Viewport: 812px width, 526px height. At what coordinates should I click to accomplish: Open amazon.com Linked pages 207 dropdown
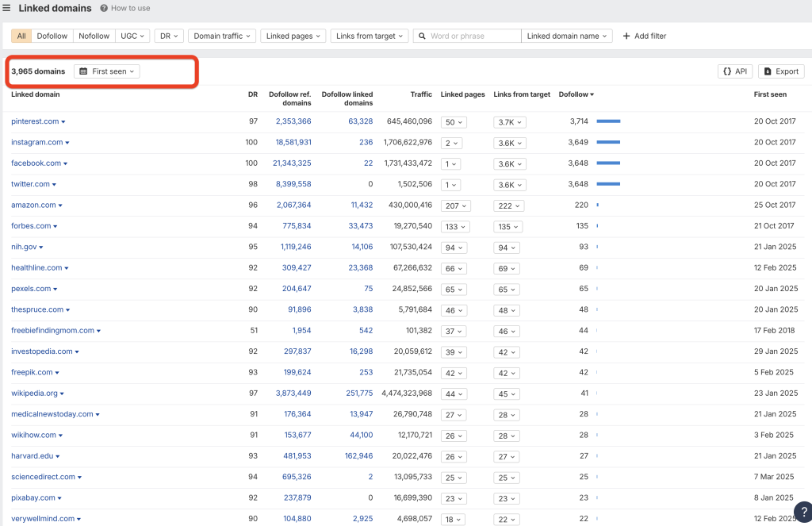pyautogui.click(x=456, y=205)
